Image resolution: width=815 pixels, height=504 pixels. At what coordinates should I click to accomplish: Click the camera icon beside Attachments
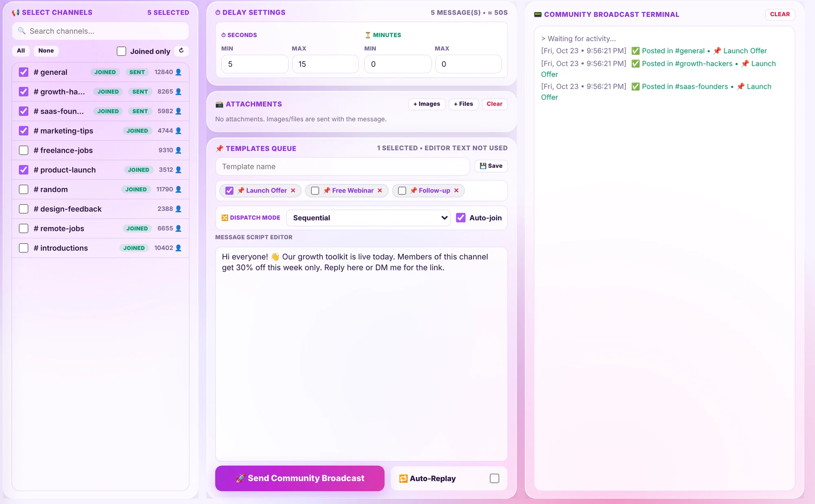219,104
